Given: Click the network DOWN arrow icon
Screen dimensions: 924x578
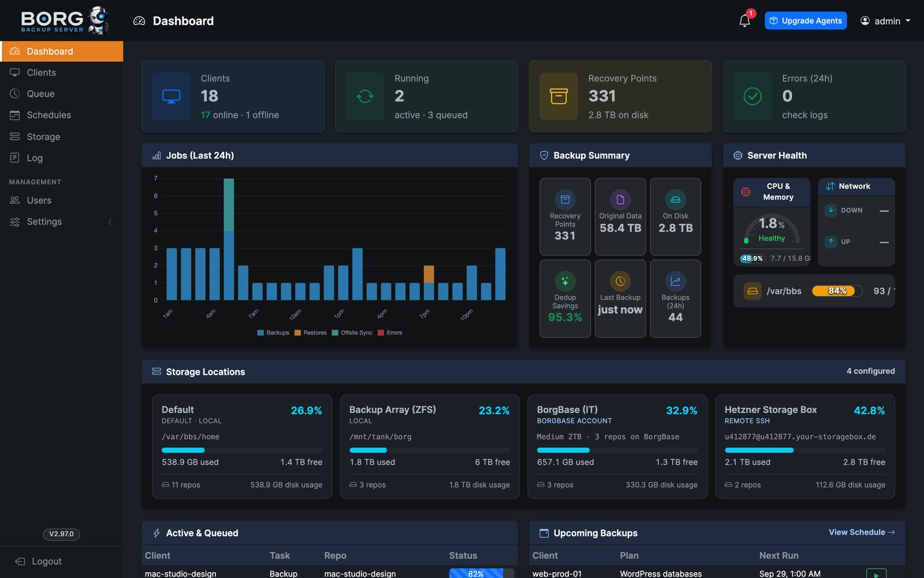Looking at the screenshot, I should coord(830,210).
